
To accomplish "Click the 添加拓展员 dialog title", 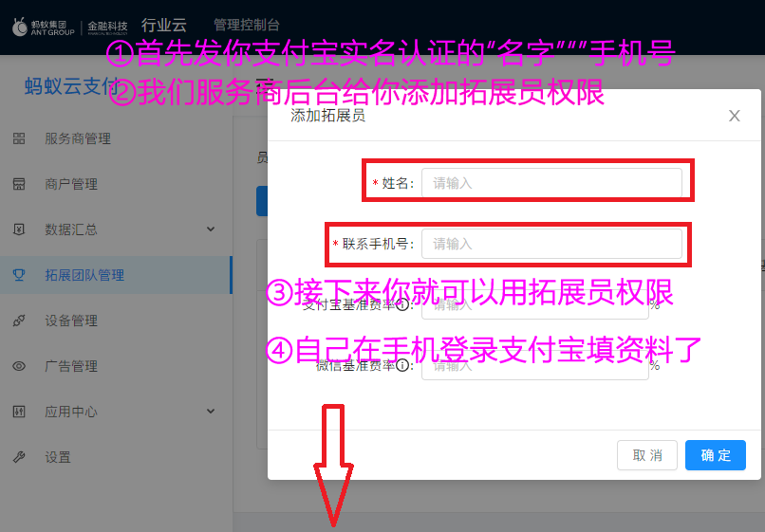I will click(327, 116).
